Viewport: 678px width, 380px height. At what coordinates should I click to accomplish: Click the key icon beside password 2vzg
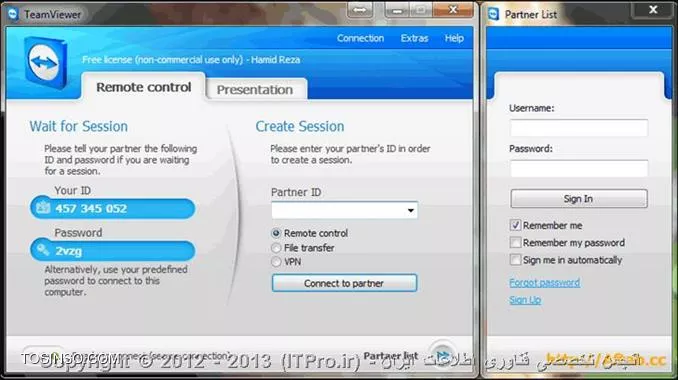[x=43, y=250]
